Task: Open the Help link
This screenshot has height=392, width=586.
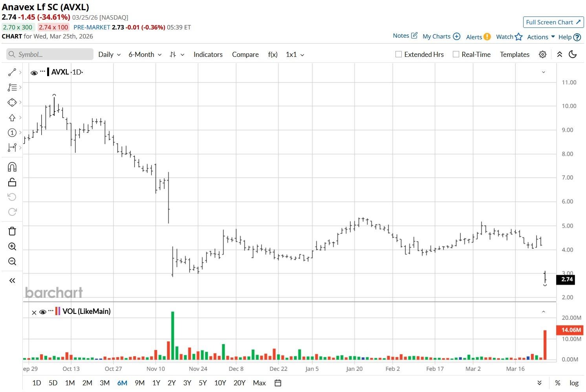Action: [570, 37]
